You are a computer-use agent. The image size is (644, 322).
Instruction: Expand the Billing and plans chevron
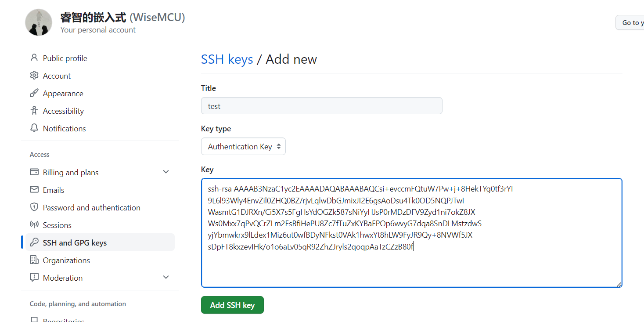coord(166,172)
